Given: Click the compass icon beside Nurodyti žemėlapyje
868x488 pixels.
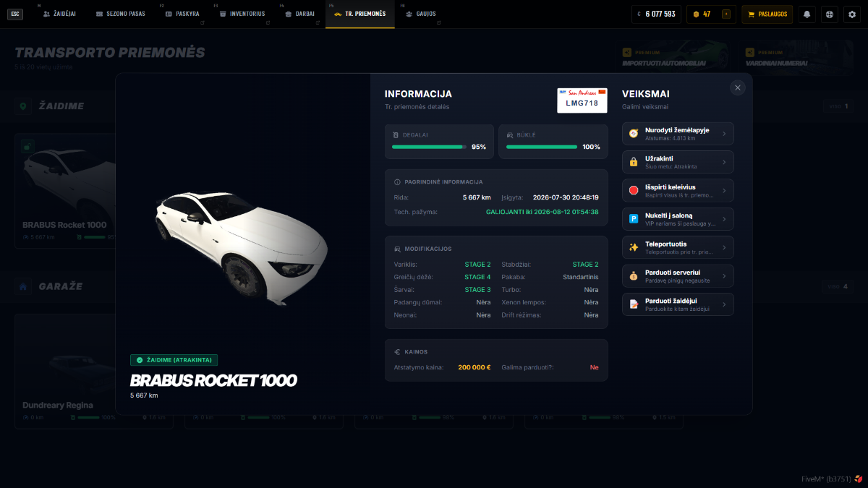Looking at the screenshot, I should (634, 133).
